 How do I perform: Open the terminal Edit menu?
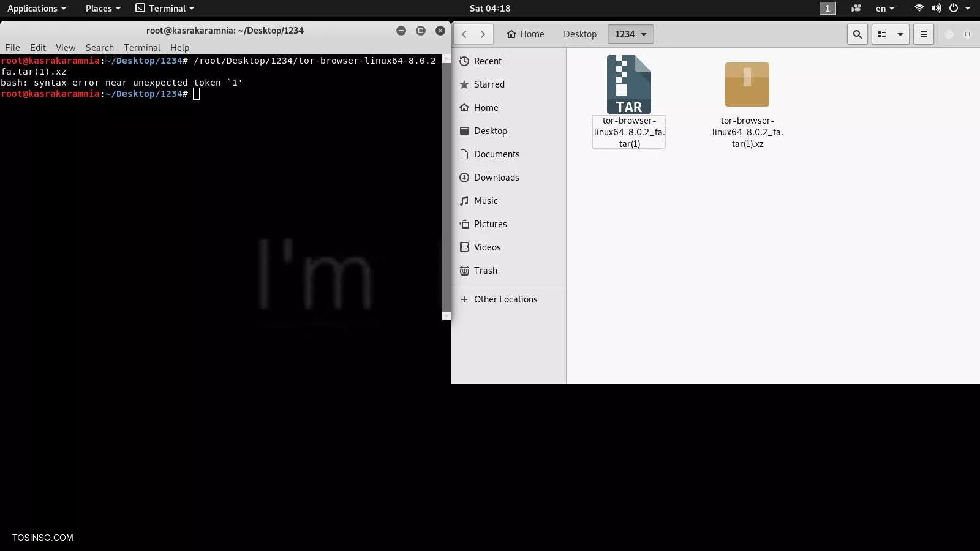(38, 48)
